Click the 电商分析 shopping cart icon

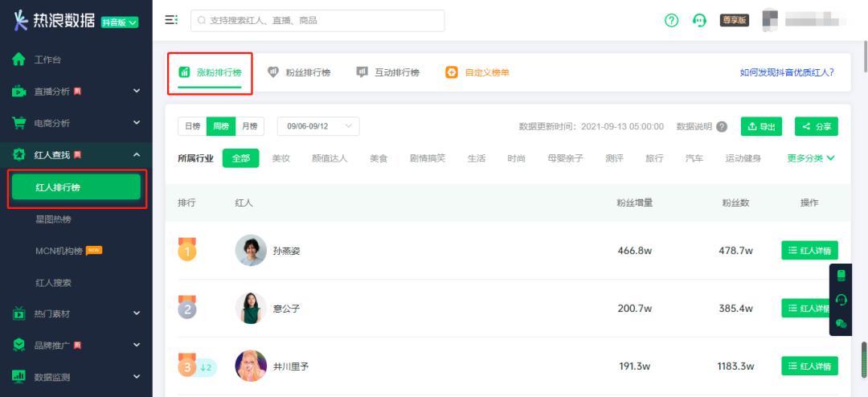pos(18,123)
